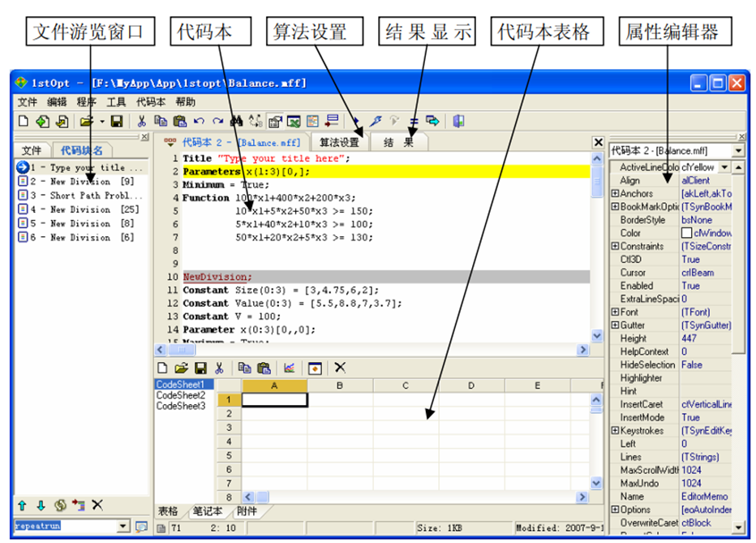
Task: Click the Open folder icon in the main toolbar
Action: [87, 122]
